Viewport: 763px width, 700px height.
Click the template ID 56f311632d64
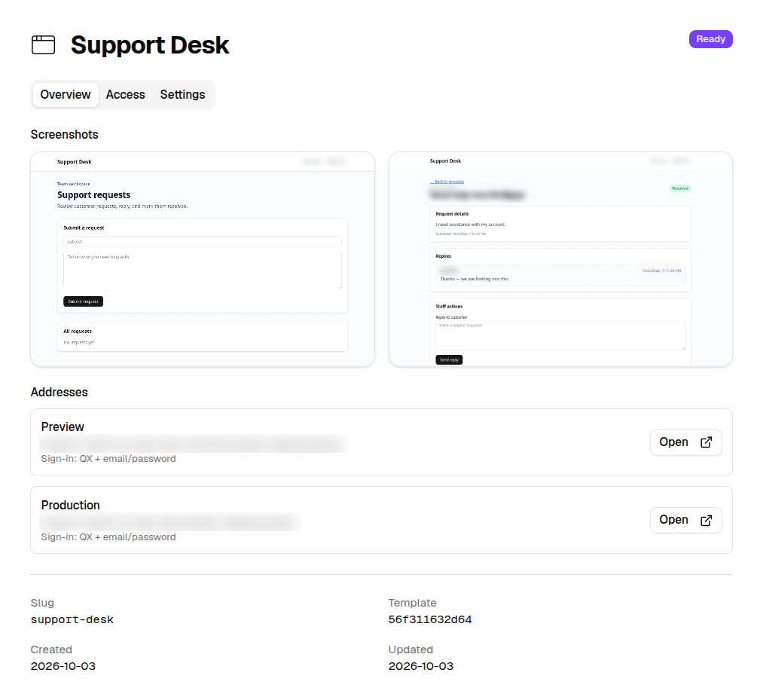(429, 619)
